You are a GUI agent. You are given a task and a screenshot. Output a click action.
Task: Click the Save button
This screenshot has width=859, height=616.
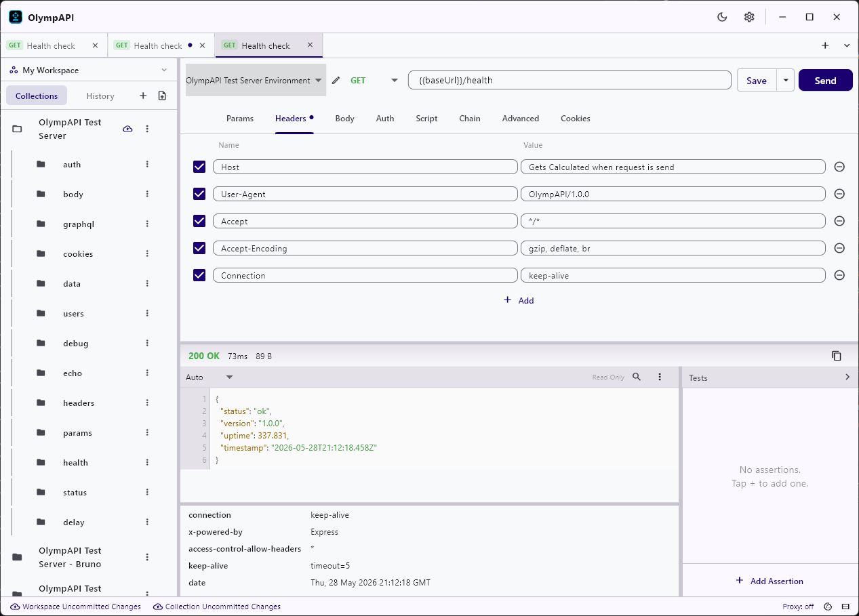[757, 80]
